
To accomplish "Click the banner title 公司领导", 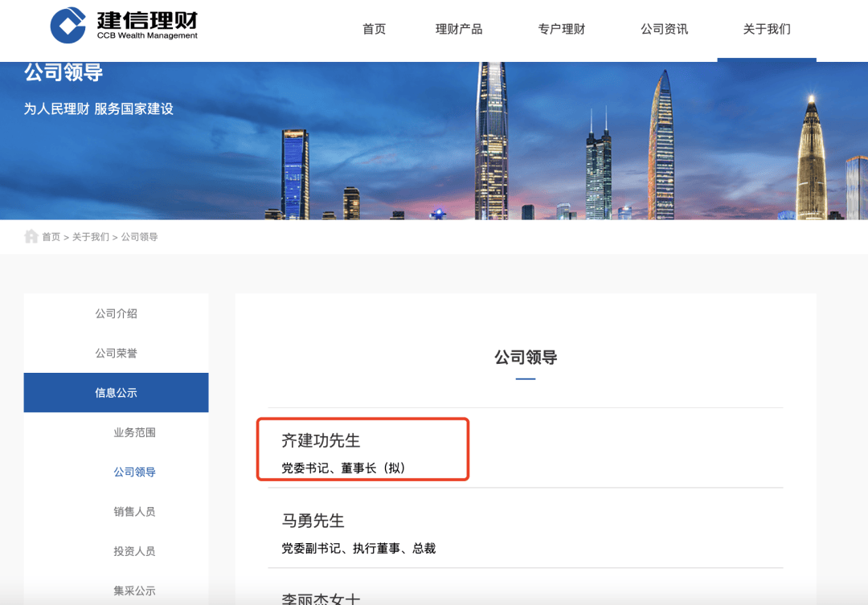I will [x=63, y=72].
